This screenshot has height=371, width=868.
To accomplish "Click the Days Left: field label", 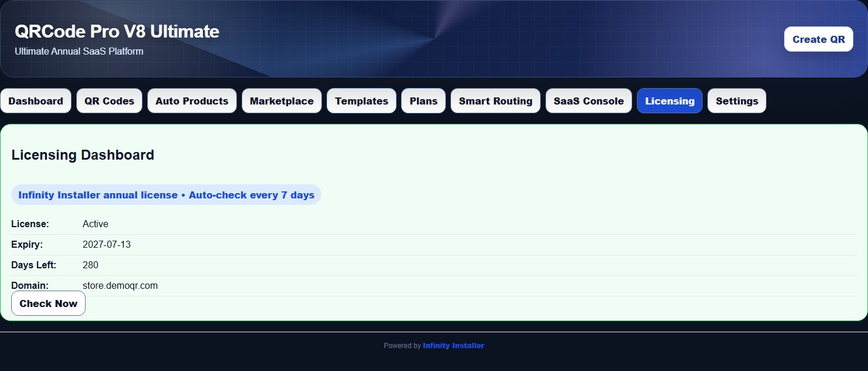I will point(34,265).
